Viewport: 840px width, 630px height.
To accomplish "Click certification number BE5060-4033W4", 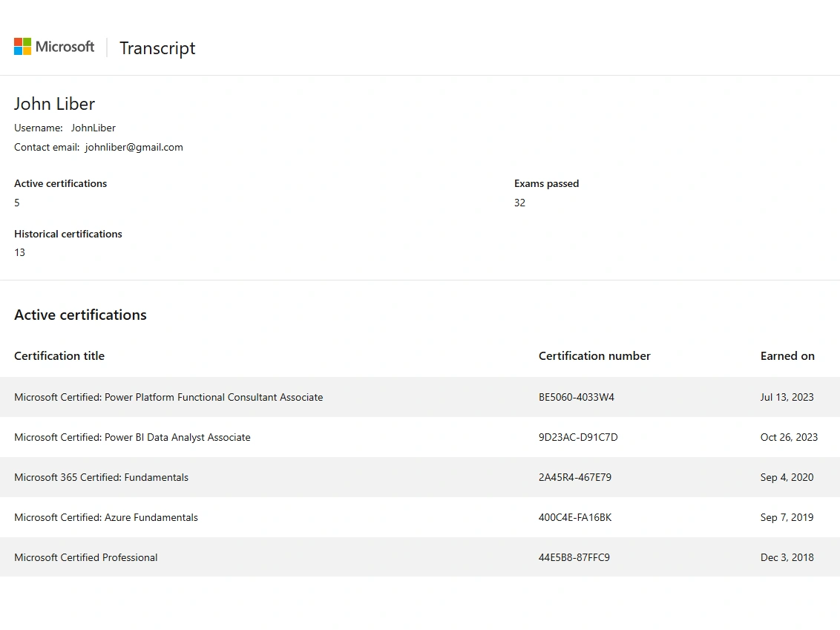I will coord(577,397).
